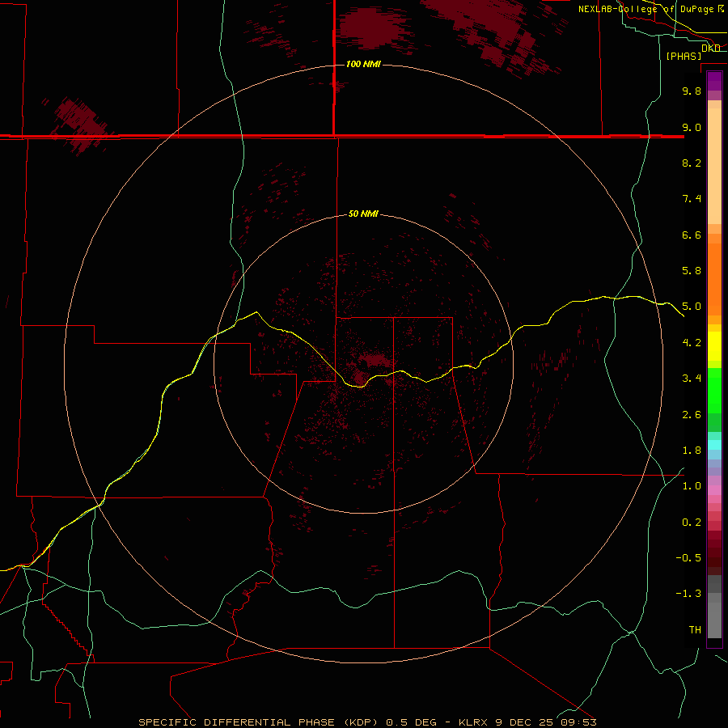Click the 0.2 scale value

click(692, 523)
